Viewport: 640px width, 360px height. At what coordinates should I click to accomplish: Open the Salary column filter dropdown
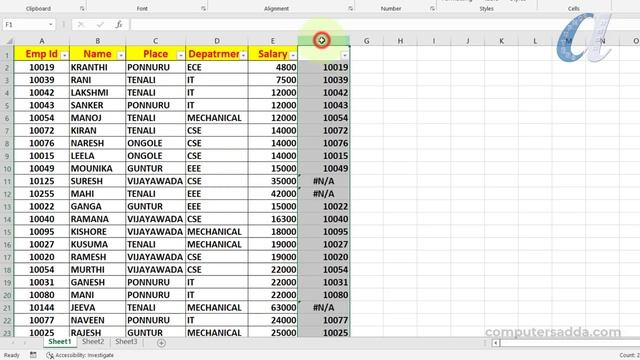[x=293, y=55]
